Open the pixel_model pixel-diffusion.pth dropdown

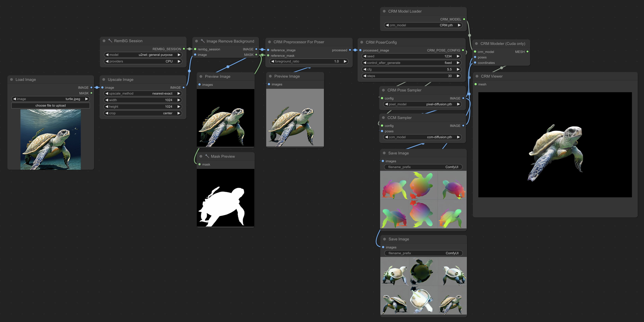[422, 104]
